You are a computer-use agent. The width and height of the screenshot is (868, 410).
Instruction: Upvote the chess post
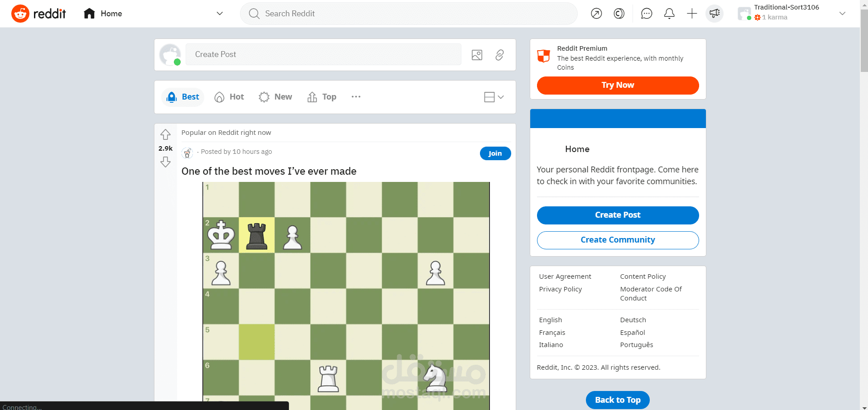click(165, 134)
